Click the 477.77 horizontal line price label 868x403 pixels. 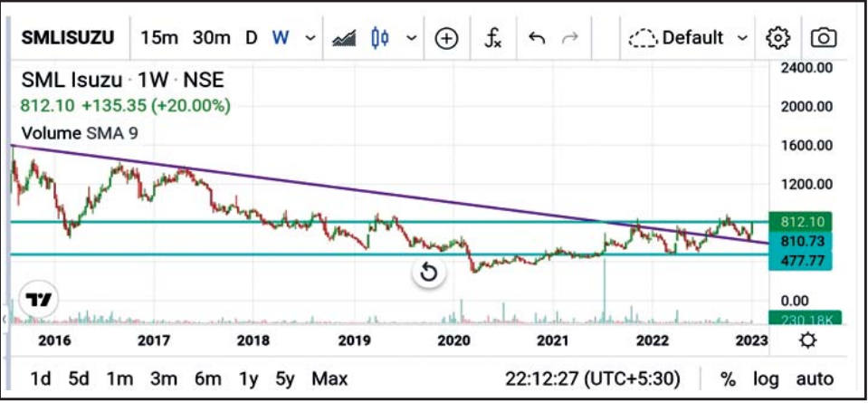800,260
